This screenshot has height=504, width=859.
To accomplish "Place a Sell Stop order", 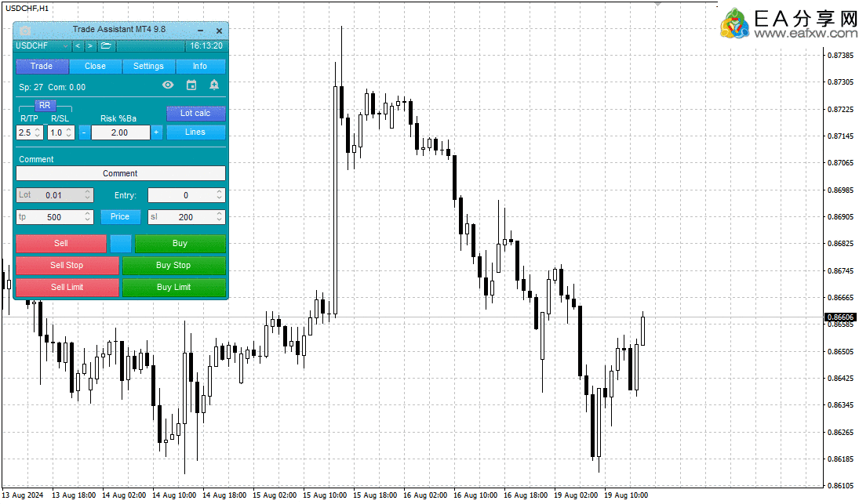I will click(x=67, y=266).
